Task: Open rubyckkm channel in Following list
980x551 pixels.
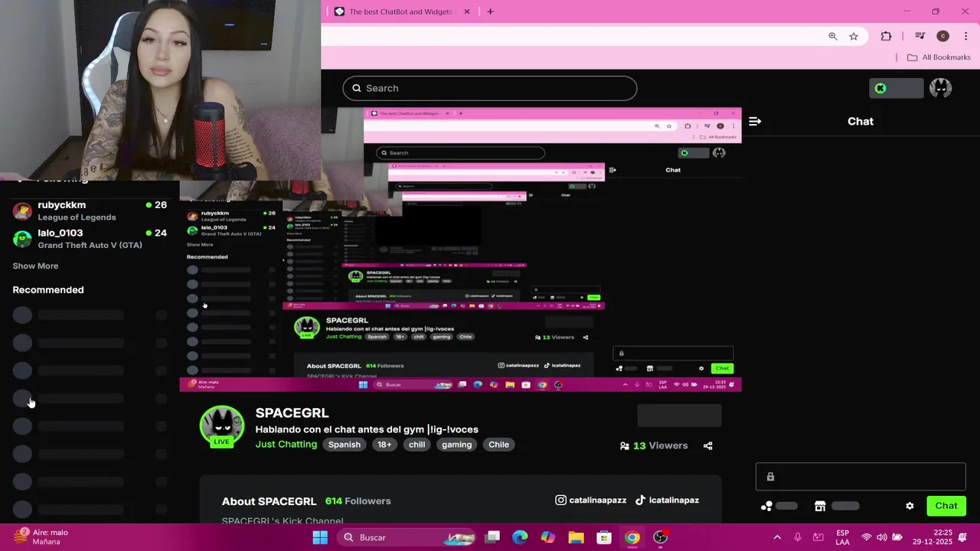Action: click(x=90, y=210)
